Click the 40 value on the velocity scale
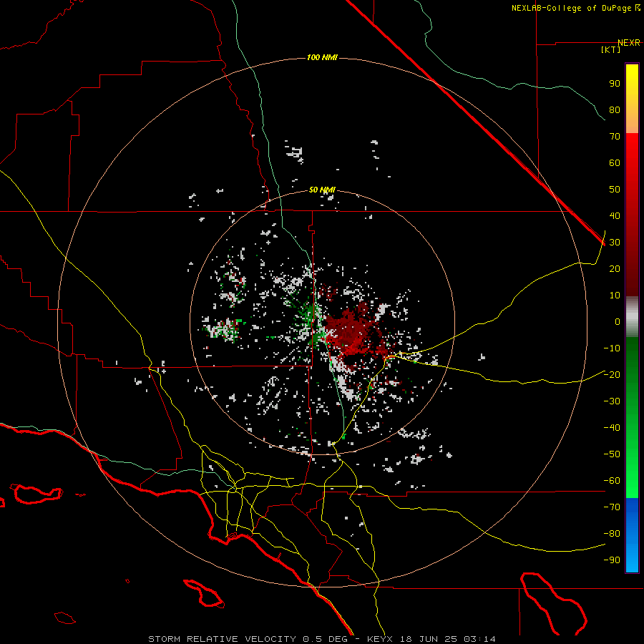 615,216
